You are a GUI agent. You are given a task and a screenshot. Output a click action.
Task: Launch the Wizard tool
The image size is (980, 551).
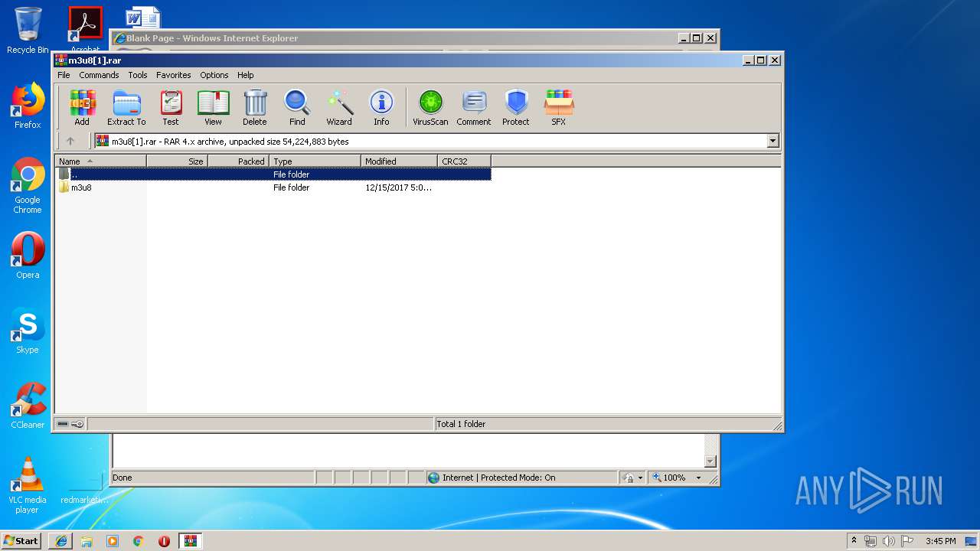[339, 107]
